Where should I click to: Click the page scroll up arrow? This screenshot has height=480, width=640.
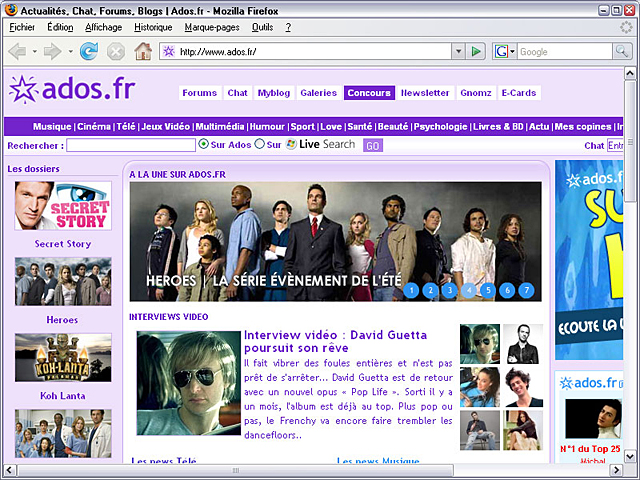pos(630,73)
